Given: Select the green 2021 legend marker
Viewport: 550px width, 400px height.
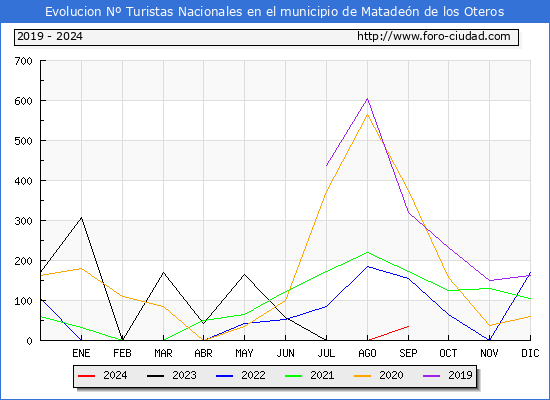Looking at the screenshot, I should pyautogui.click(x=294, y=376).
